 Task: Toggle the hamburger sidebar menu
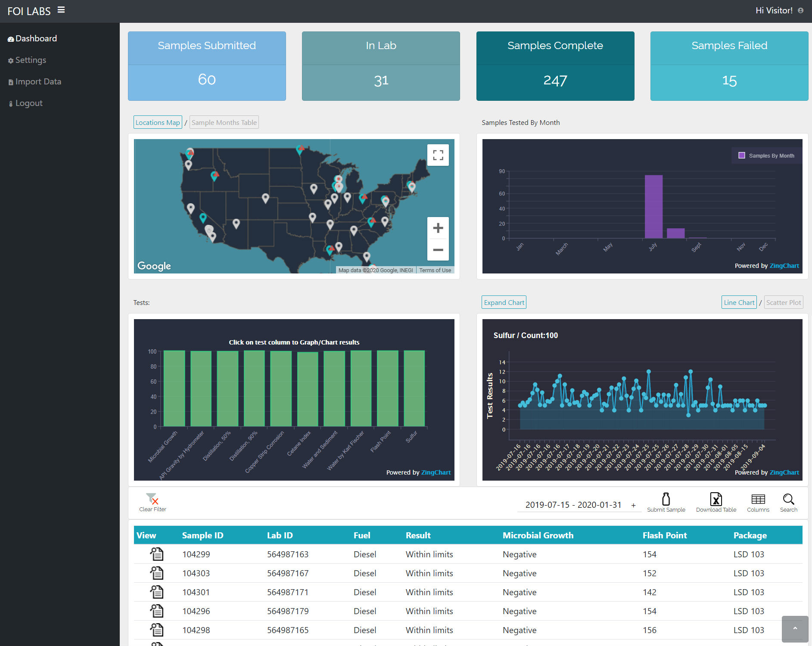[x=61, y=10]
